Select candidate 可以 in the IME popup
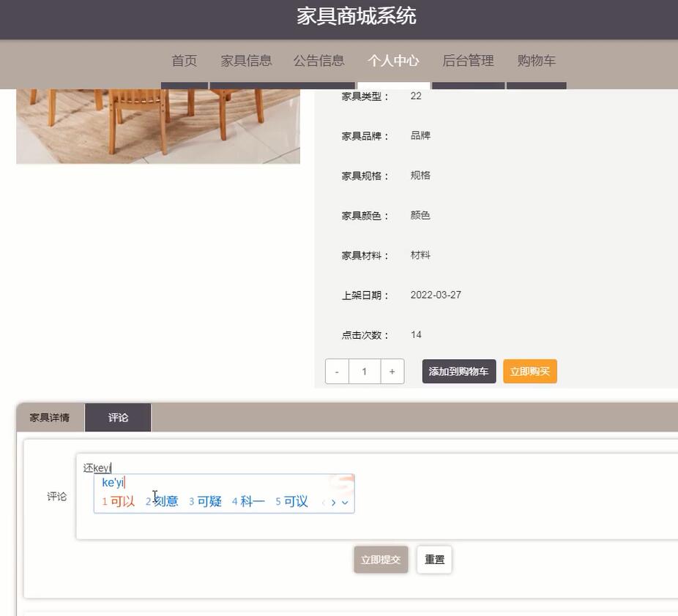This screenshot has width=678, height=616. point(117,501)
